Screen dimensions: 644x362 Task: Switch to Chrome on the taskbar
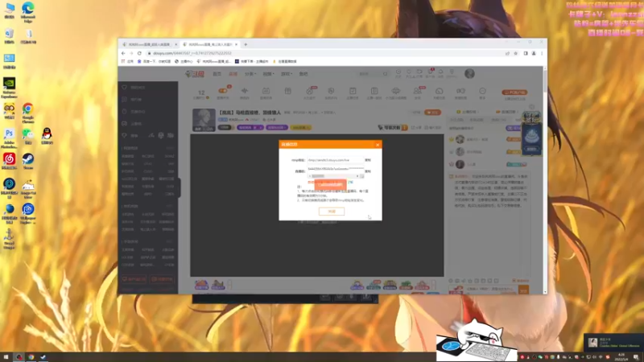pyautogui.click(x=31, y=357)
